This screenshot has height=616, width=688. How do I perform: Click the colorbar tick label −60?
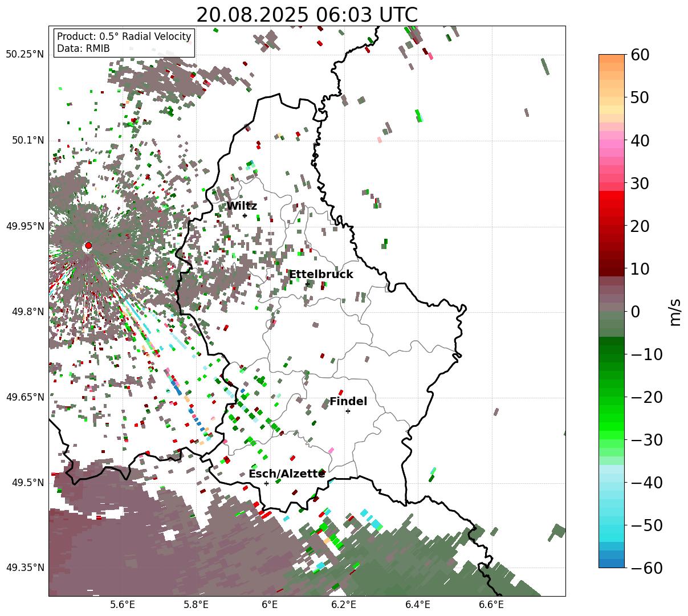click(646, 568)
